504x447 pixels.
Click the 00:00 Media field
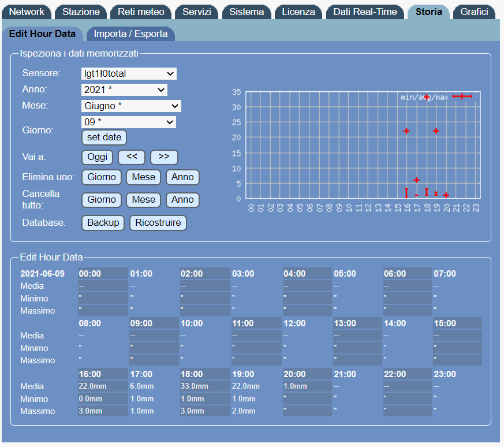coord(103,286)
